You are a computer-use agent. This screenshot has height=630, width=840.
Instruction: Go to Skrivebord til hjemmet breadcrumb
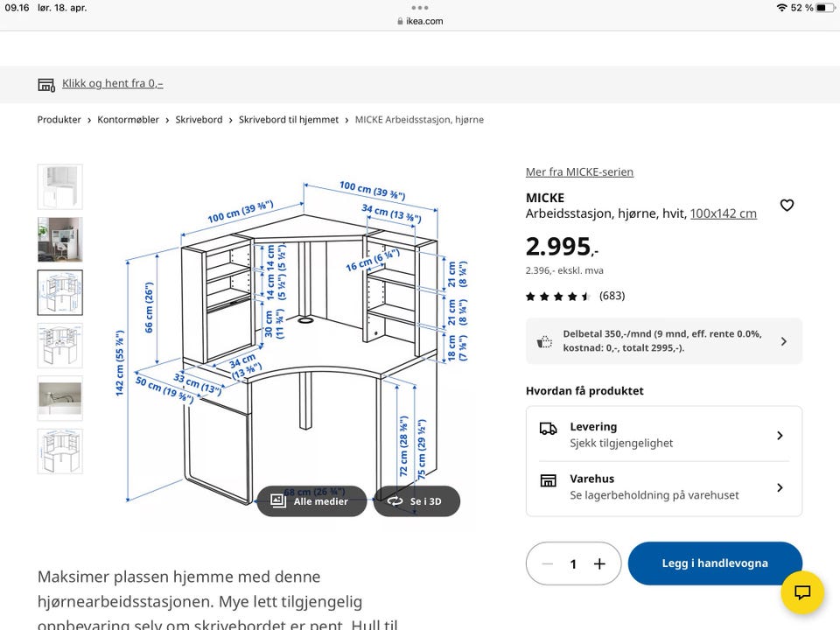point(289,120)
